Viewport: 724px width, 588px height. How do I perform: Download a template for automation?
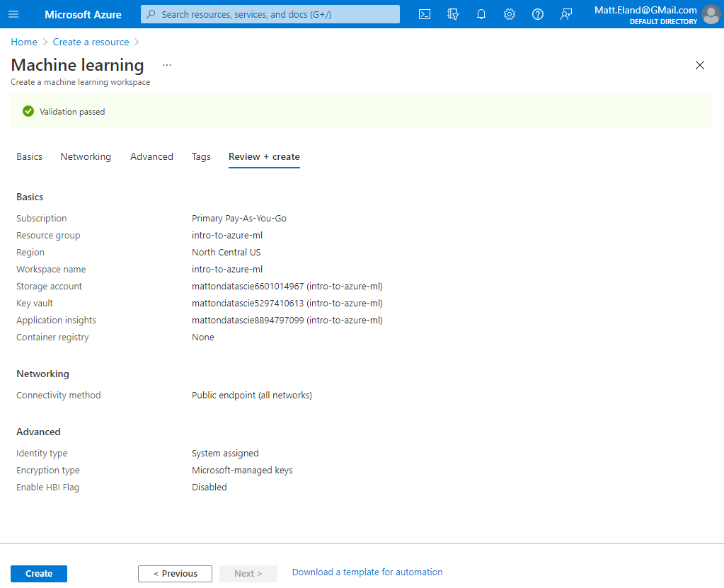(367, 572)
